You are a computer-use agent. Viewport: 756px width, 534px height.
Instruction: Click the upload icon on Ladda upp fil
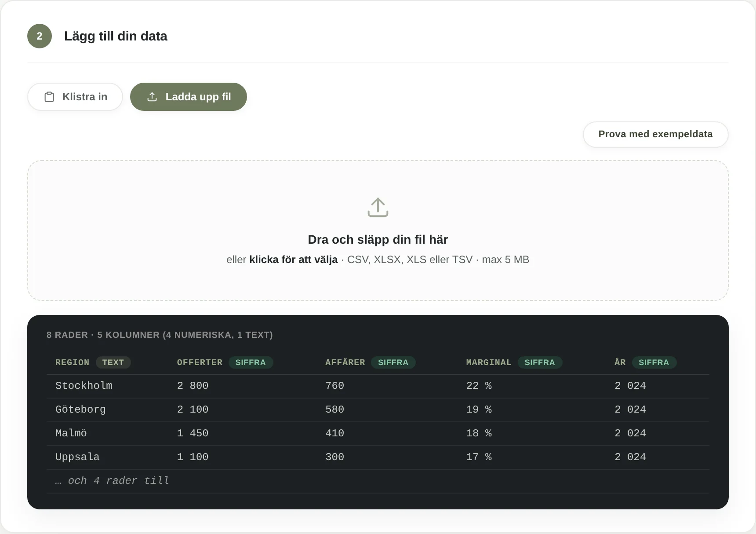pyautogui.click(x=152, y=97)
